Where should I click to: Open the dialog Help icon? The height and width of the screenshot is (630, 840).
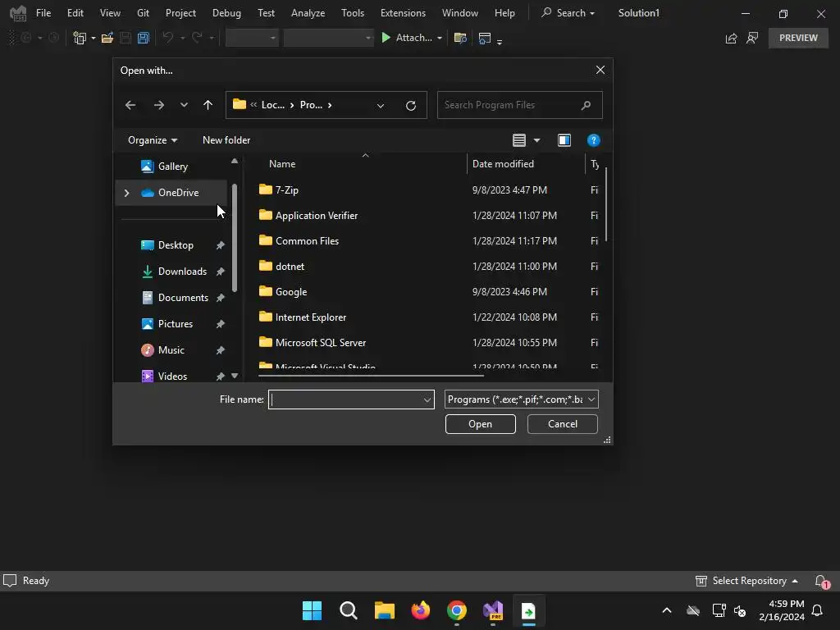pos(594,140)
